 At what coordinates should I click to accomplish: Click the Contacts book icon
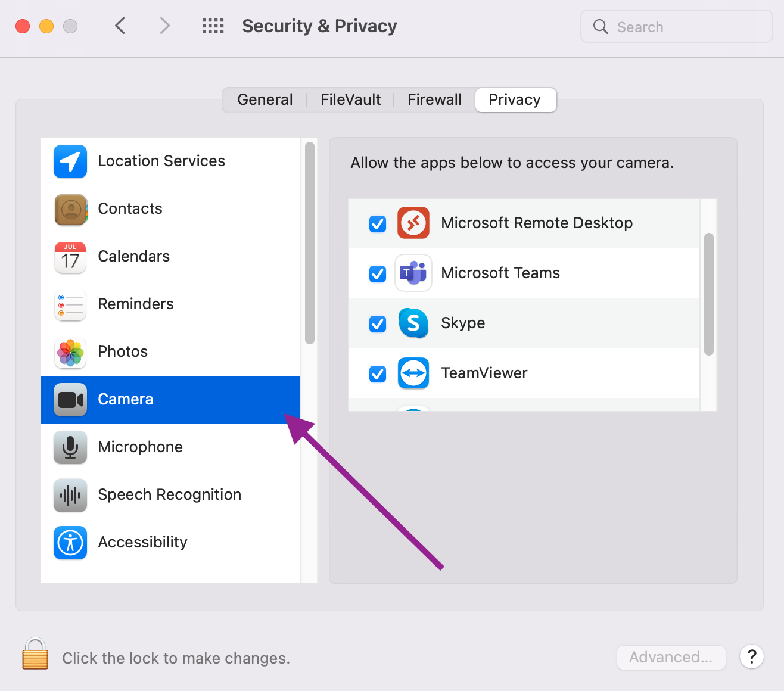pyautogui.click(x=70, y=209)
